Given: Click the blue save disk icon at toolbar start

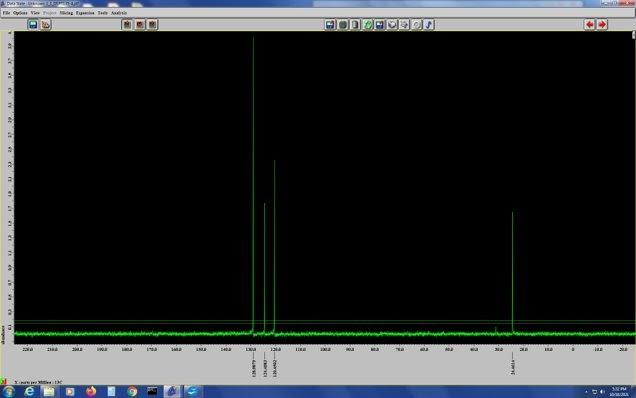Looking at the screenshot, I should (x=33, y=25).
